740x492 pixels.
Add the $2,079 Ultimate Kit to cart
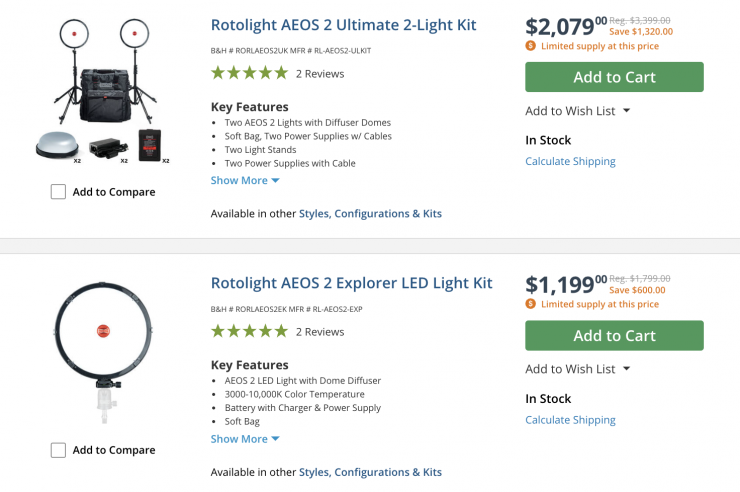point(614,77)
